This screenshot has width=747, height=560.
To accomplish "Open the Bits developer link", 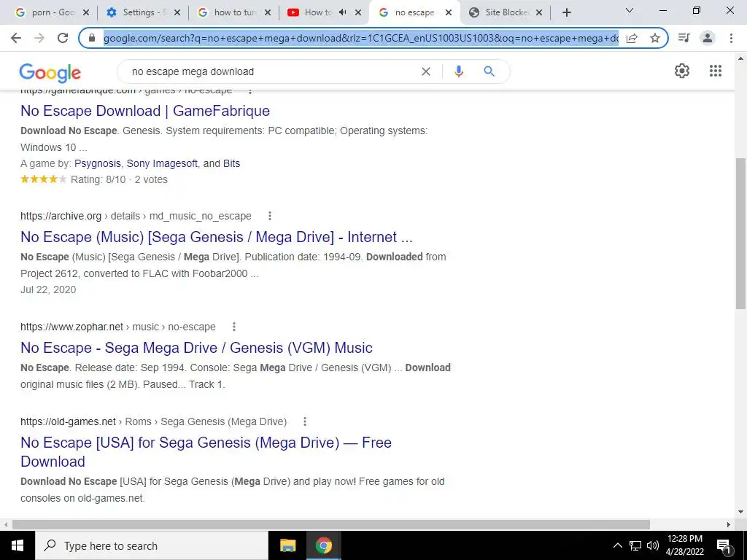I will (231, 163).
